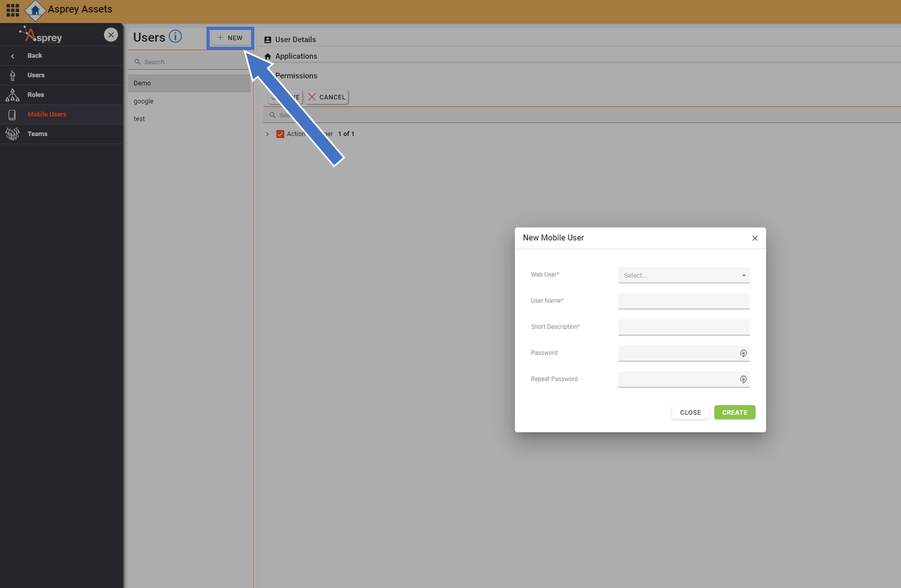
Task: Click the Teams group icon
Action: [13, 134]
